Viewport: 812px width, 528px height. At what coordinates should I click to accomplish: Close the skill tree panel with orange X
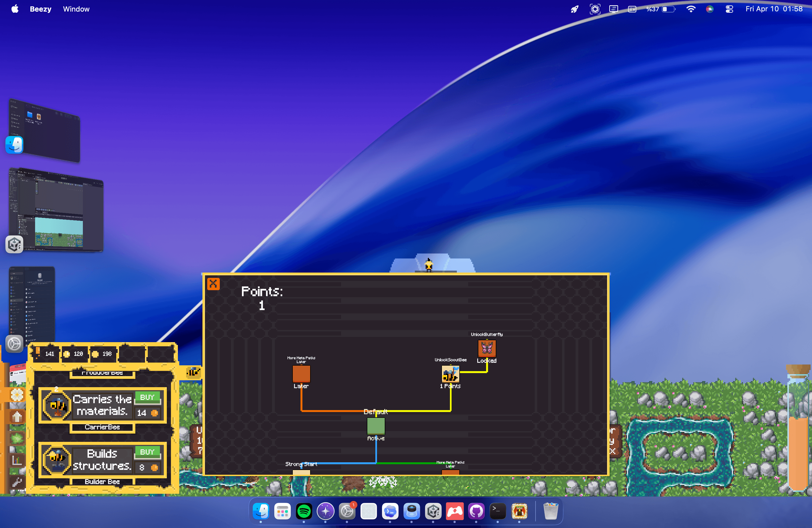tap(213, 283)
